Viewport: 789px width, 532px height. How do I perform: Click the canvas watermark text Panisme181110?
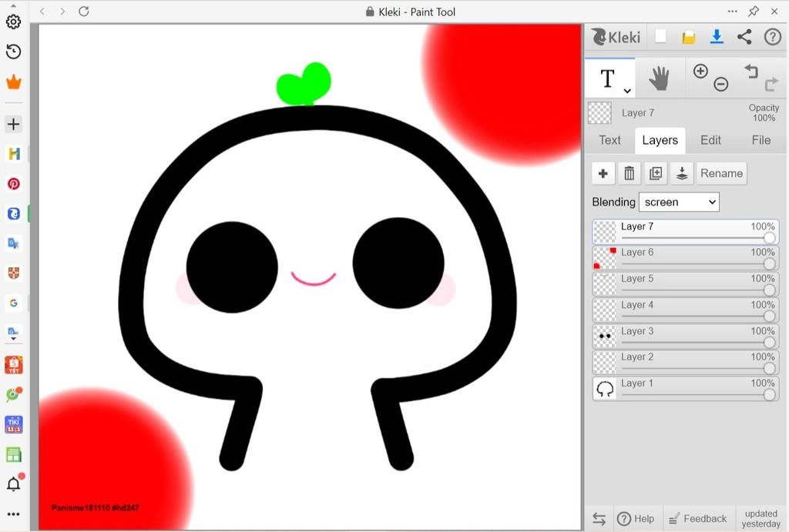[x=80, y=508]
